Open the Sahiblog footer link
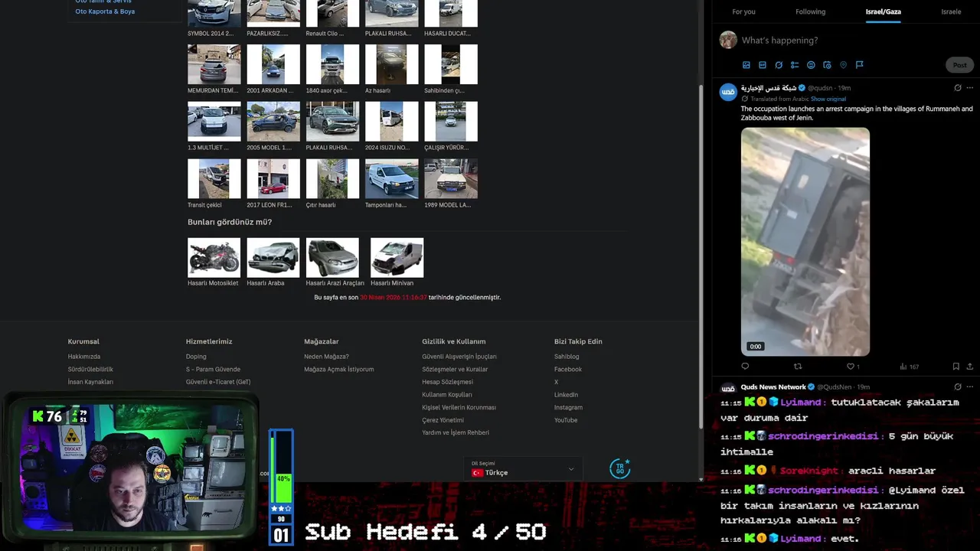980x551 pixels. (567, 357)
